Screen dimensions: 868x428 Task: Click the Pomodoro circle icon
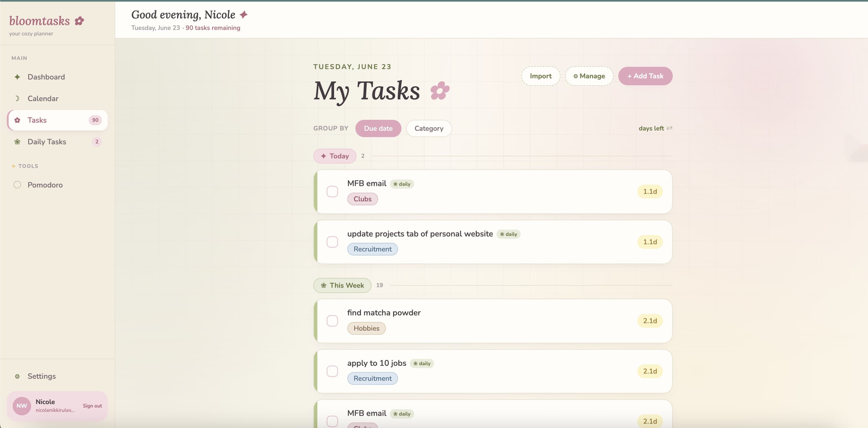click(17, 185)
